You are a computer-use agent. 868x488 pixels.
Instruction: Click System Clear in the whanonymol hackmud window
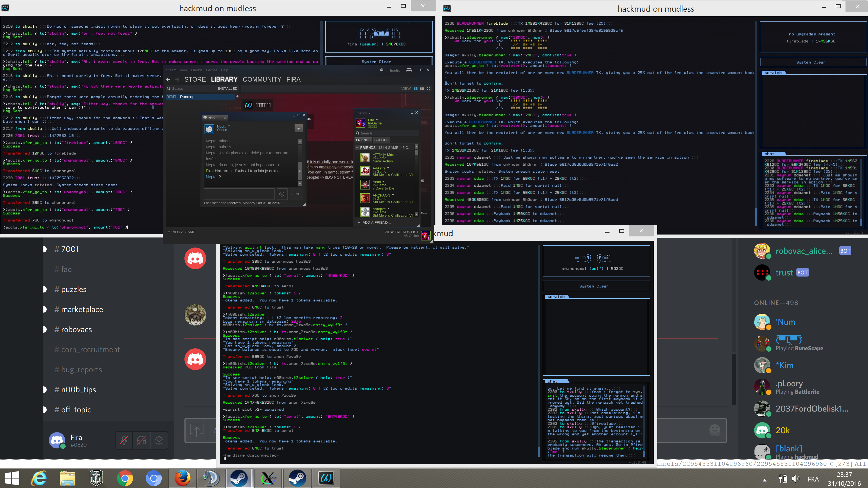(x=596, y=286)
